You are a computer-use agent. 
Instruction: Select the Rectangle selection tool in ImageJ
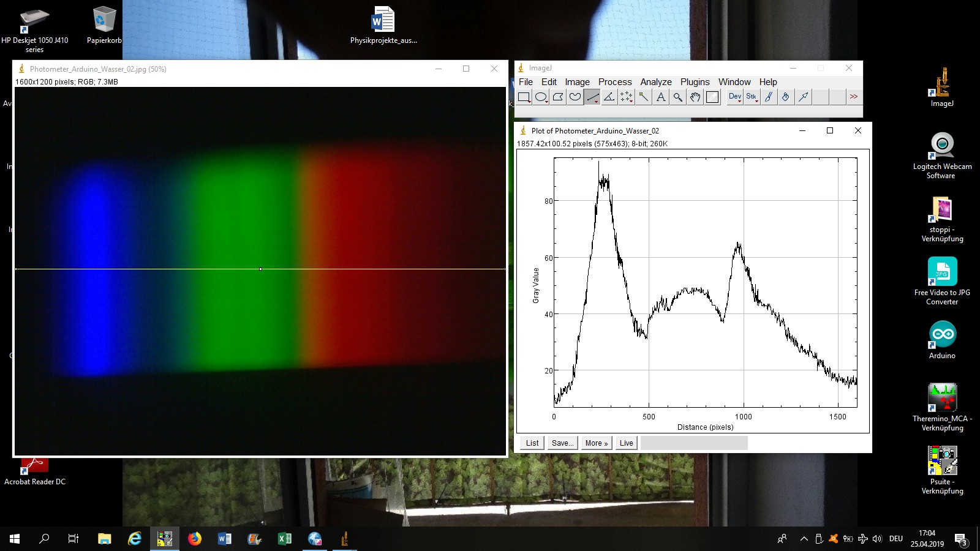click(524, 97)
